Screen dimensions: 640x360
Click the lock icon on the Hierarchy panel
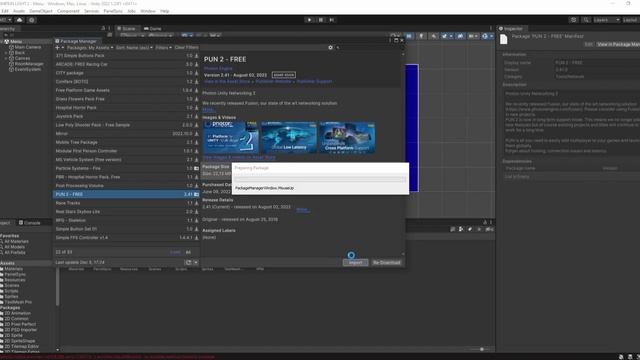(x=103, y=29)
